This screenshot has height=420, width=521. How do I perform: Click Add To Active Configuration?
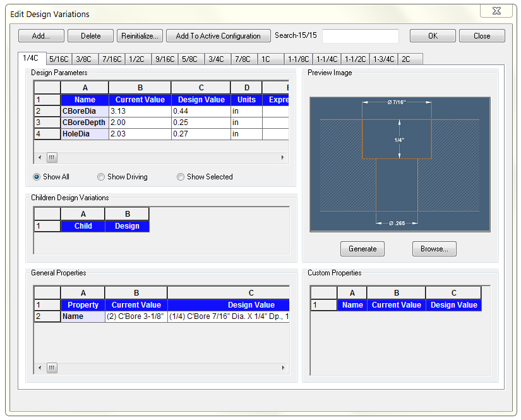pyautogui.click(x=218, y=36)
